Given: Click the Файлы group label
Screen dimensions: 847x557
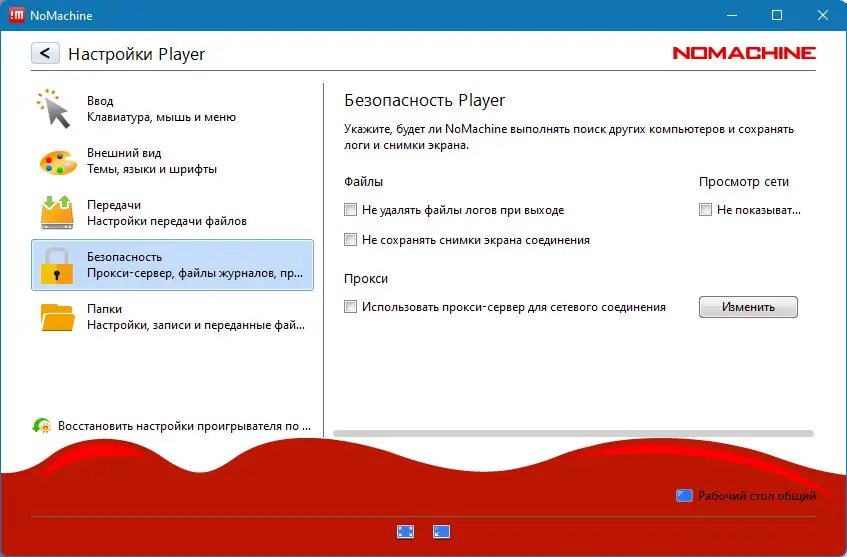Looking at the screenshot, I should coord(364,182).
